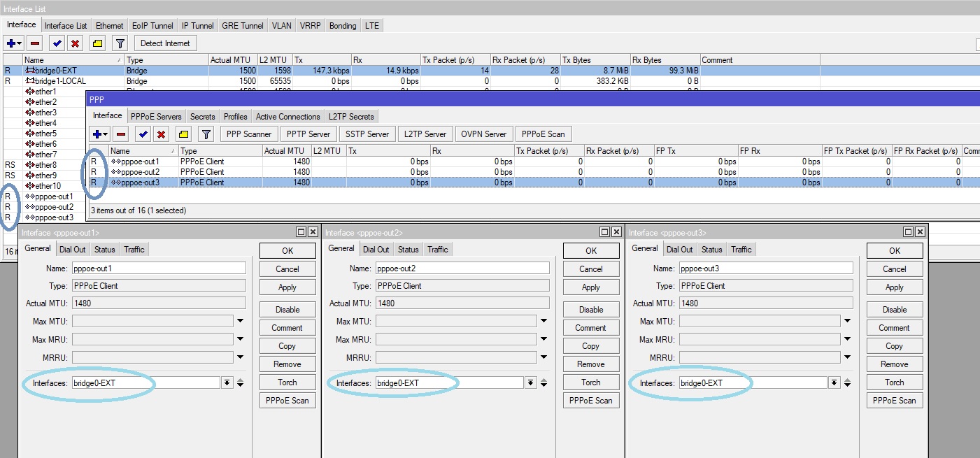The width and height of the screenshot is (980, 458).
Task: Expand the Max MRU field in pppoe-out3 dialog
Action: coord(847,339)
